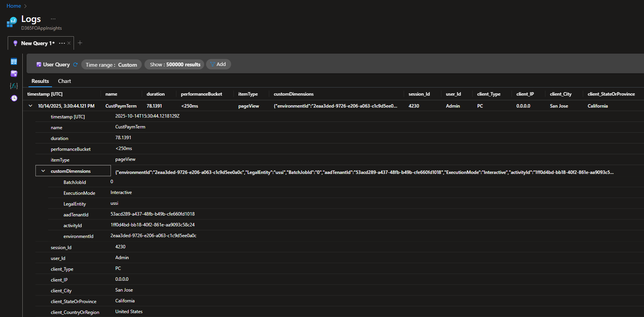Click the refresh icon beside User Query
Image resolution: width=644 pixels, height=317 pixels.
pos(75,65)
